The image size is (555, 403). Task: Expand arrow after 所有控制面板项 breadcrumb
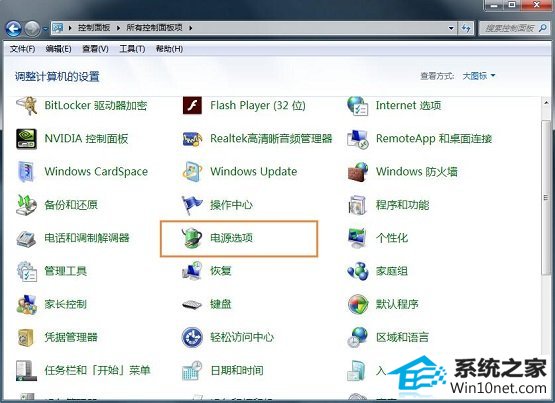click(190, 28)
